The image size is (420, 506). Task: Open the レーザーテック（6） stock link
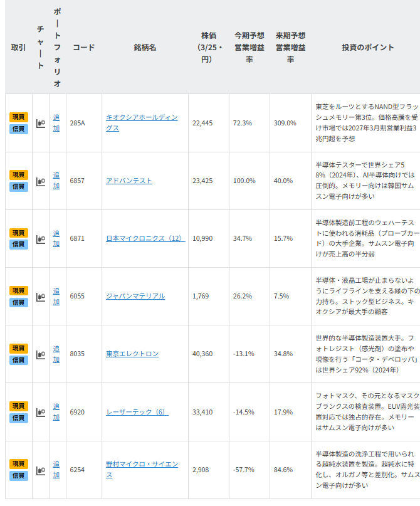pos(137,412)
